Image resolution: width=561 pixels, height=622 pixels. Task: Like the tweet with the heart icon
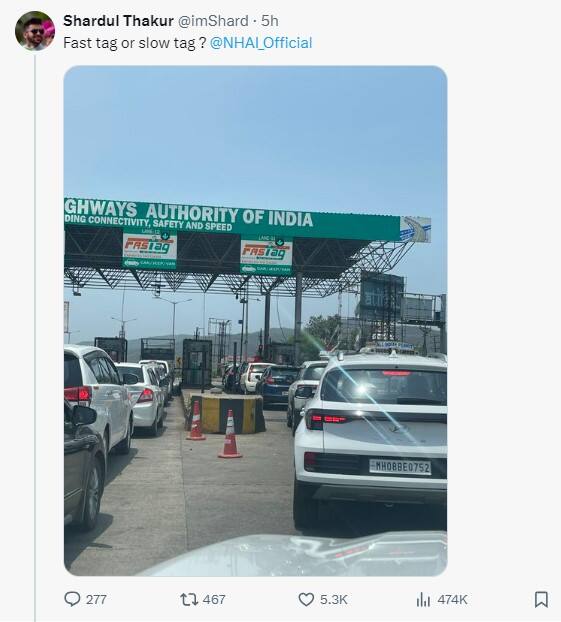(x=306, y=599)
